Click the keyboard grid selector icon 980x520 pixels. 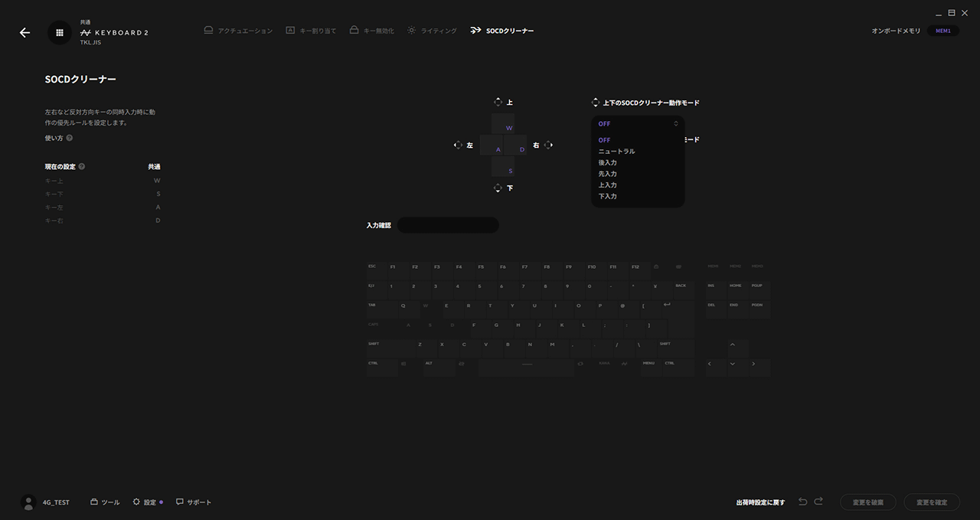59,32
